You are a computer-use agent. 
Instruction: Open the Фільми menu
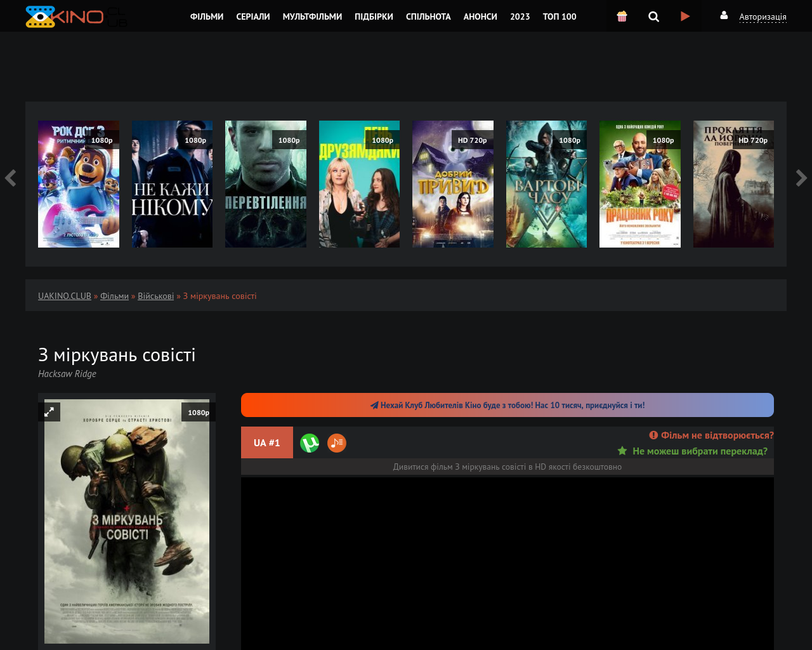[x=207, y=17]
